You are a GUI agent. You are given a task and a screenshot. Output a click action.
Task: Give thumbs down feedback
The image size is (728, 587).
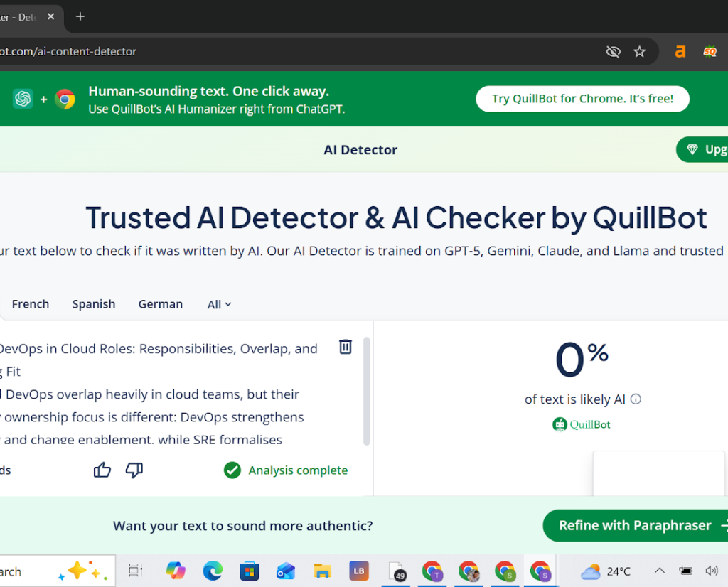[134, 470]
